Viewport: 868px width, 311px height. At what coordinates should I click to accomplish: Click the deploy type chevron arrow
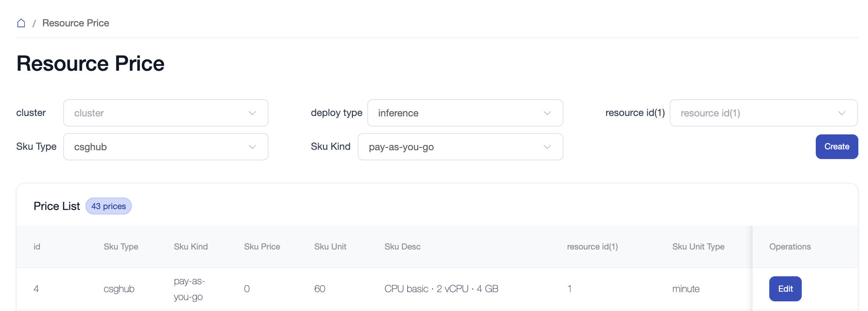click(x=547, y=113)
